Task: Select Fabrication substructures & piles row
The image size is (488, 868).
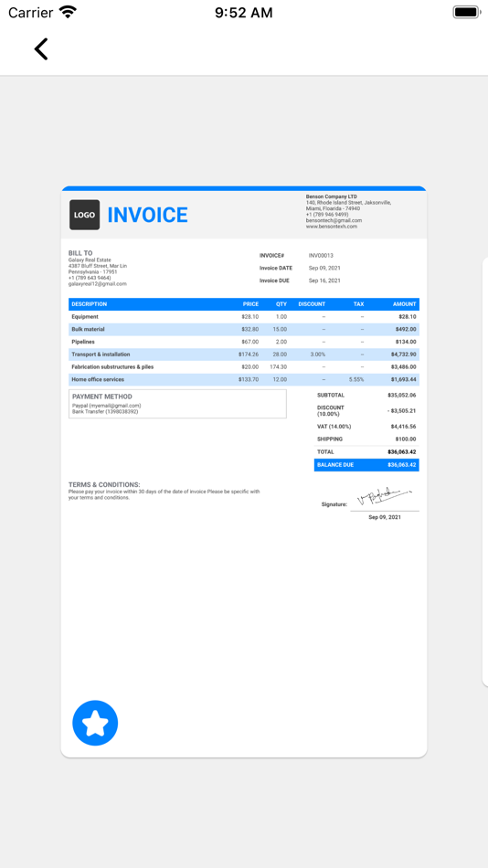Action: 244,367
